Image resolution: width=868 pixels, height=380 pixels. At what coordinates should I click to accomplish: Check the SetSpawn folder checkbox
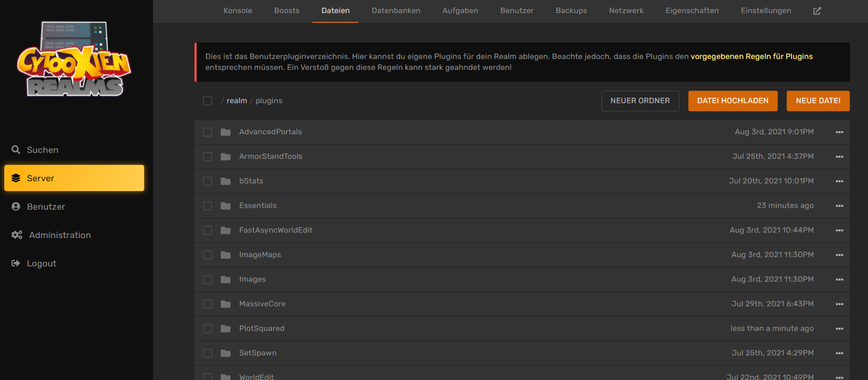[x=208, y=353]
